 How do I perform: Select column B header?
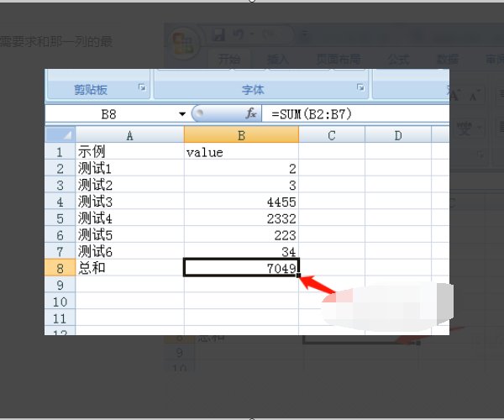pyautogui.click(x=241, y=135)
